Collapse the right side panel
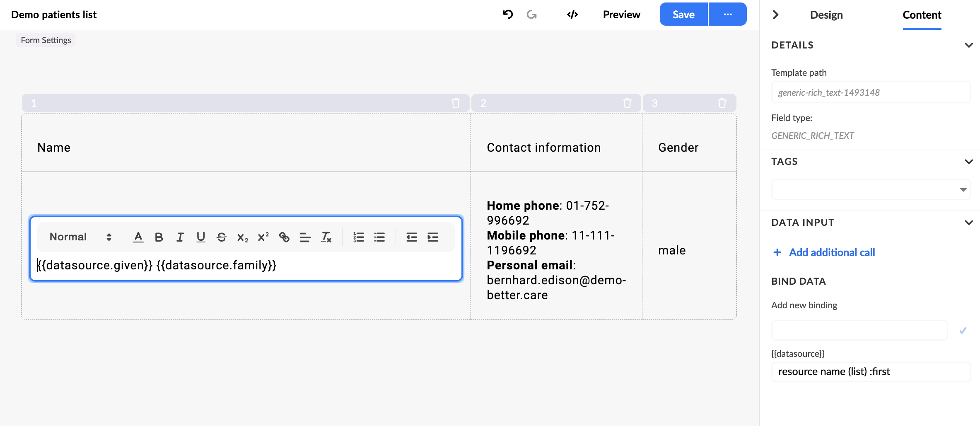Screen dimensions: 980x426 [x=776, y=15]
